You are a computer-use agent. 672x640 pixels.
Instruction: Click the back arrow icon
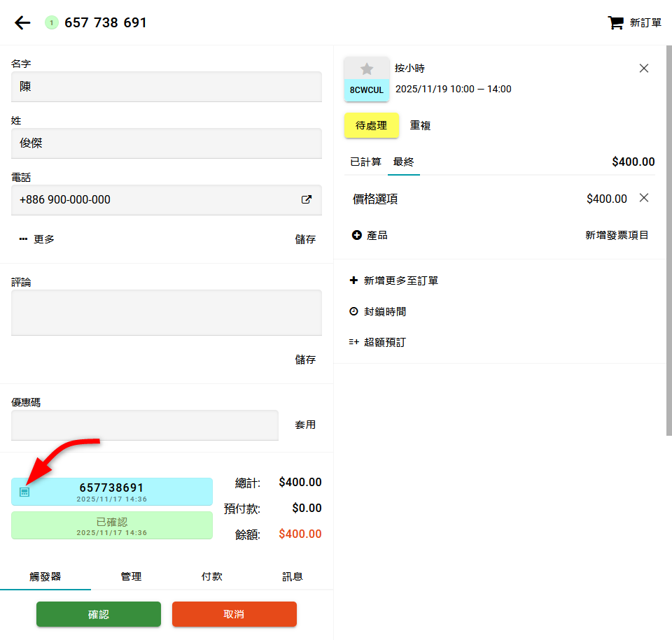coord(22,22)
